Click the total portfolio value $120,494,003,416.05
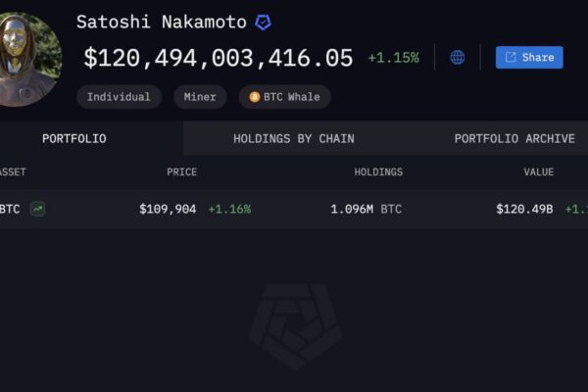This screenshot has width=588, height=392. pos(219,58)
